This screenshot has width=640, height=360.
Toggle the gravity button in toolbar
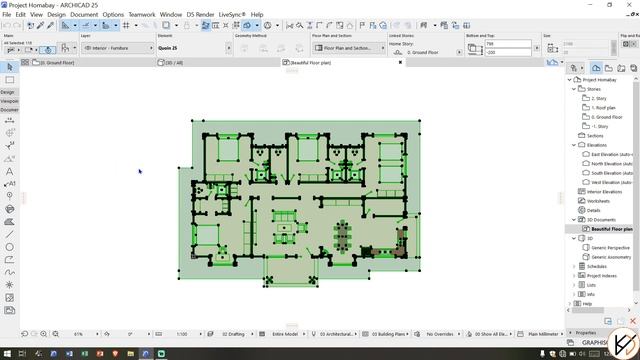click(106, 25)
